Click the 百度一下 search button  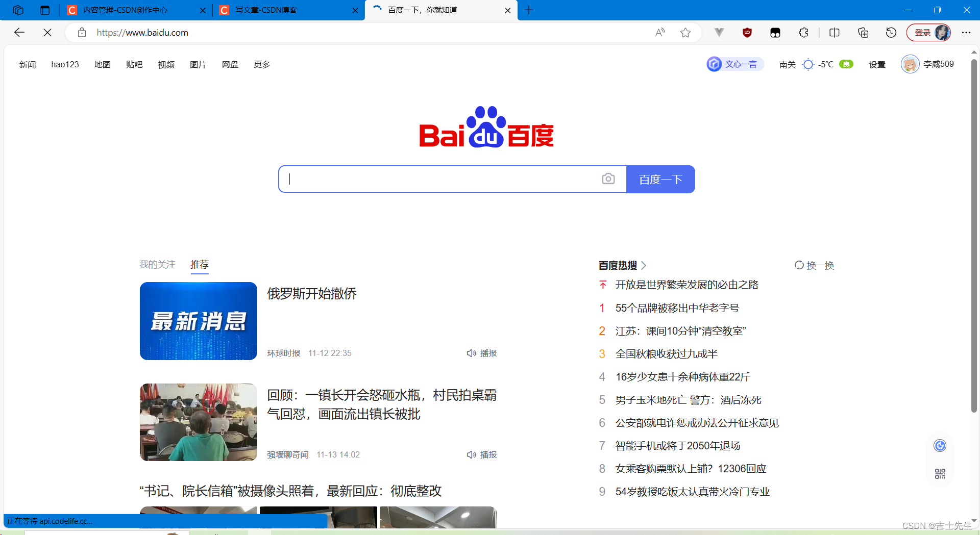(x=660, y=179)
